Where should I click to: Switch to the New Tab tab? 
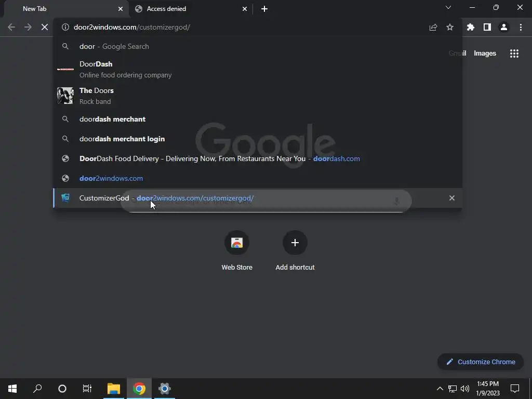[x=66, y=9]
